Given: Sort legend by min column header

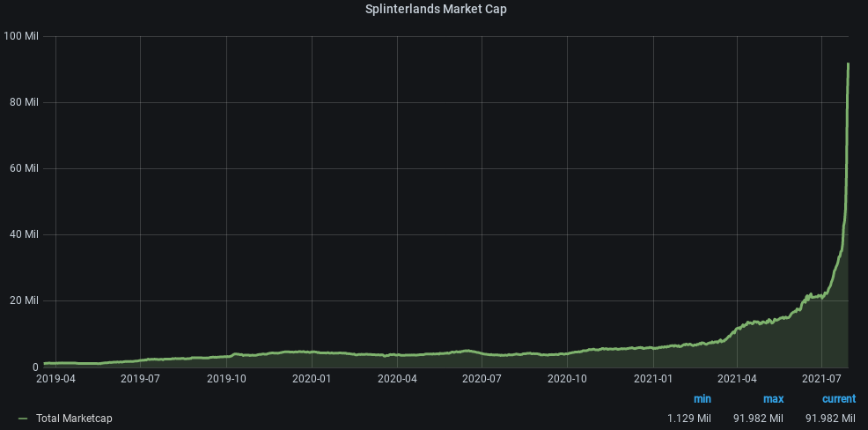Looking at the screenshot, I should [702, 399].
